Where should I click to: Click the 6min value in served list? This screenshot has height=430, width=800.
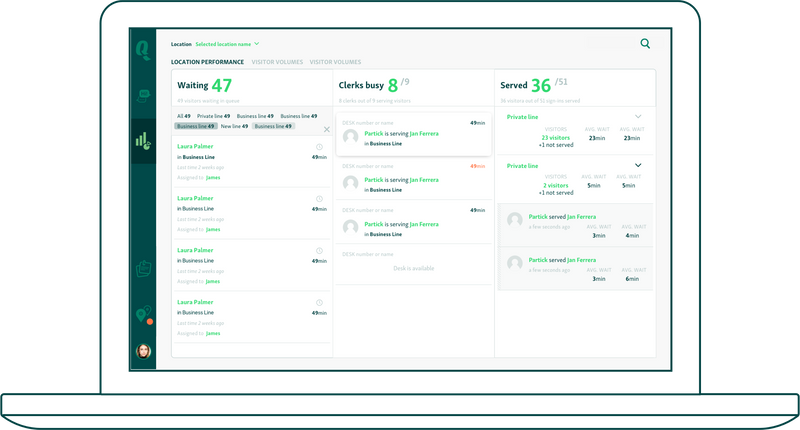click(632, 279)
